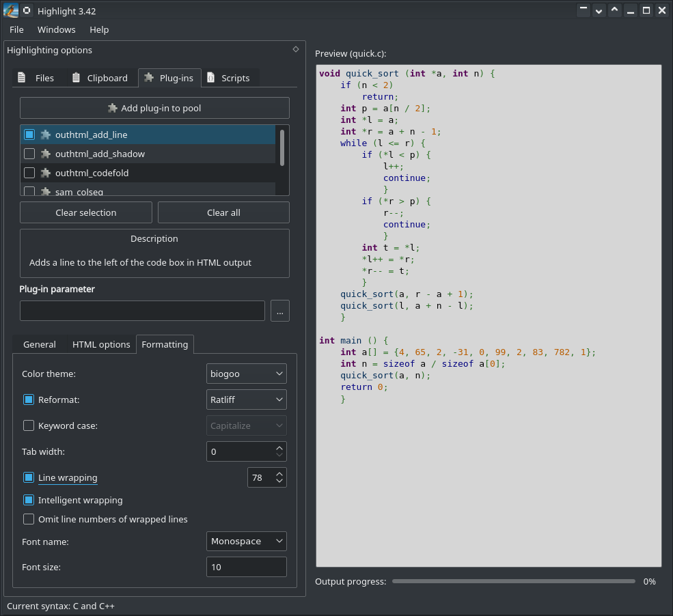Image resolution: width=673 pixels, height=616 pixels.
Task: Open the File menu
Action: point(16,29)
